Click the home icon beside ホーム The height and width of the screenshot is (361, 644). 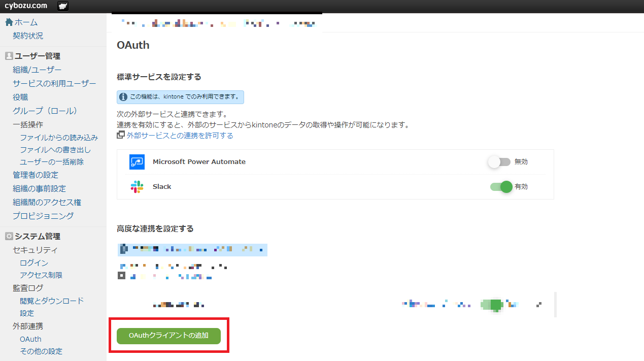[x=9, y=22]
